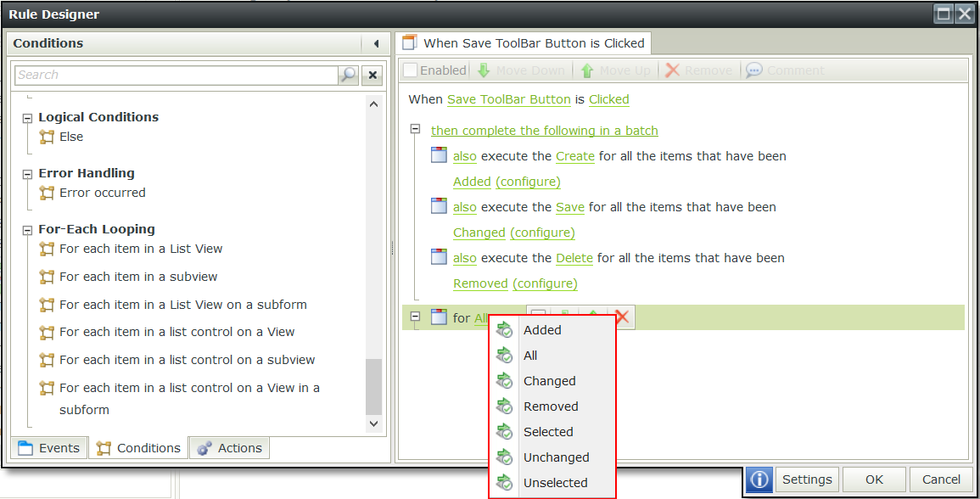Click the icon for 'For each item in a List View'
The height and width of the screenshot is (499, 980).
47,249
